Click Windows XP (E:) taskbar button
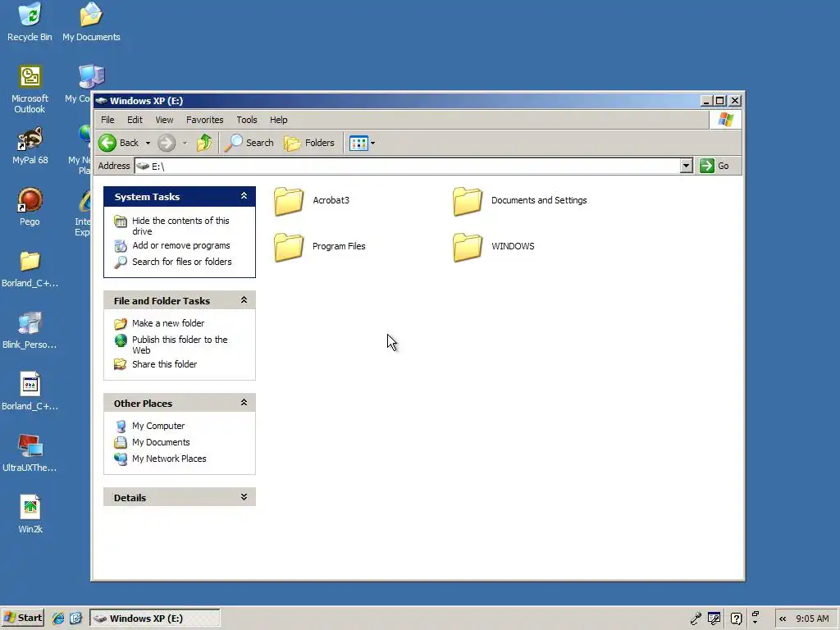 [x=154, y=618]
